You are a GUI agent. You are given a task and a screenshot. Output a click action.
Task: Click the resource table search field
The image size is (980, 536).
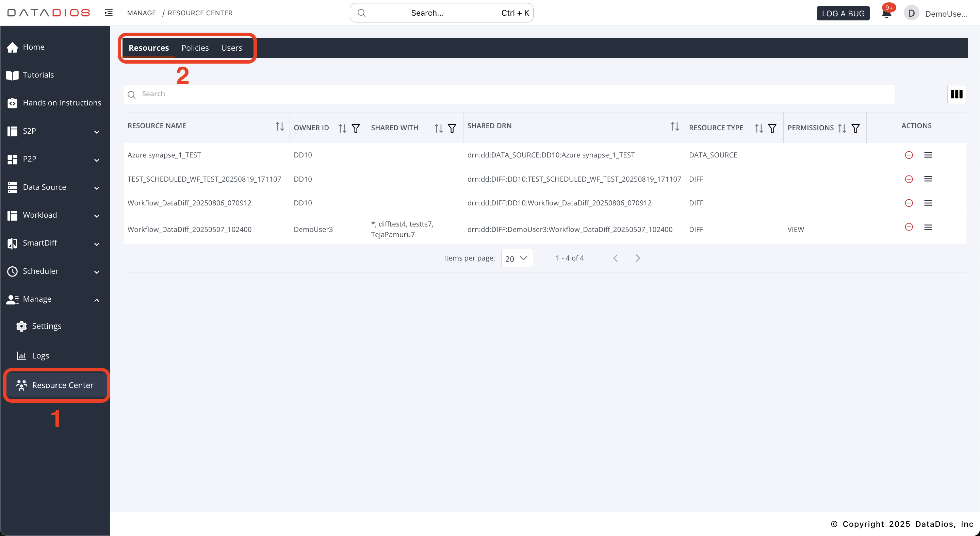pos(510,94)
